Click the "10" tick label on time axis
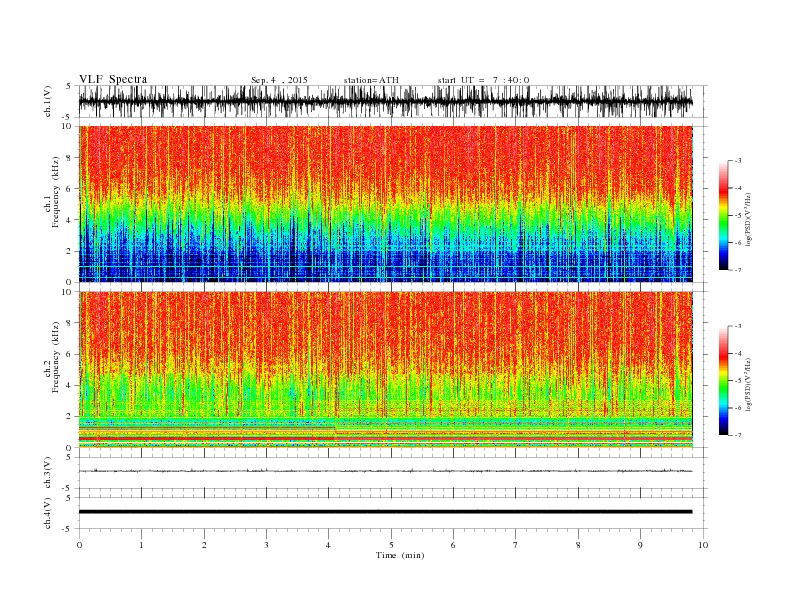Viewport: 792px width, 612px height. (703, 545)
